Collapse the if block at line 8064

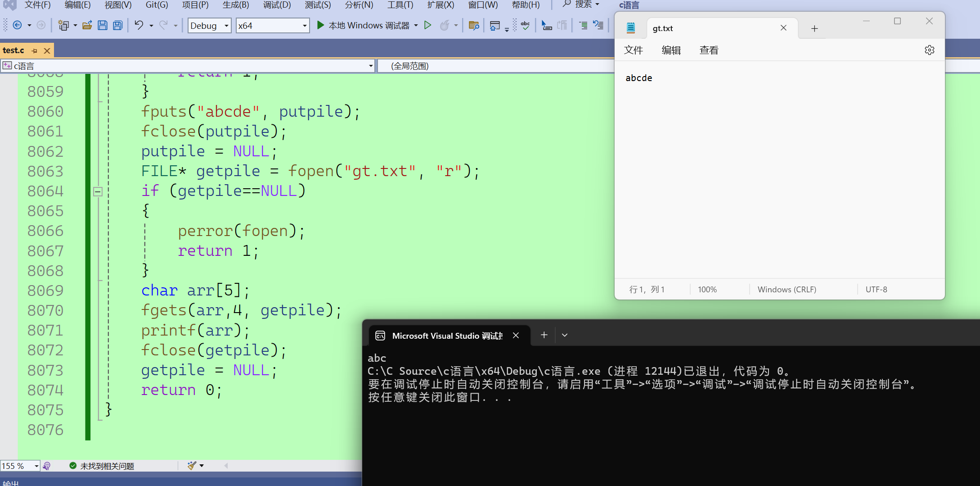click(98, 191)
